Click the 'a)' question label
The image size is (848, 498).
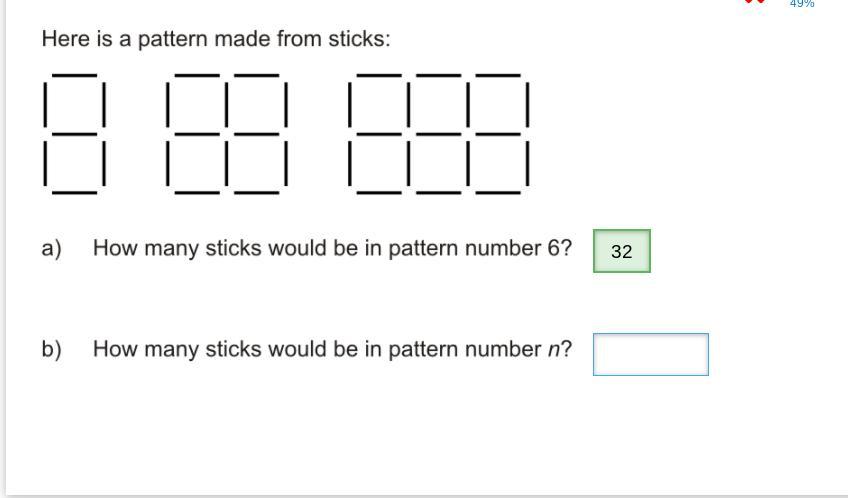point(51,249)
